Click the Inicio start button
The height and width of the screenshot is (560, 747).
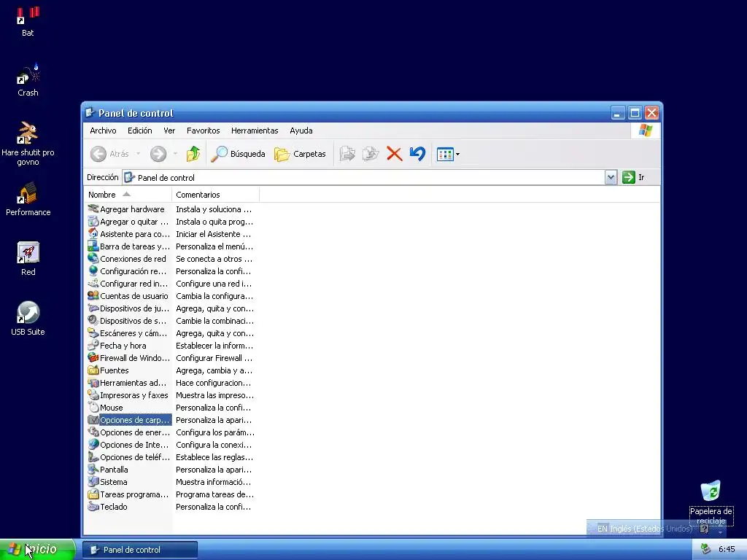click(x=37, y=549)
